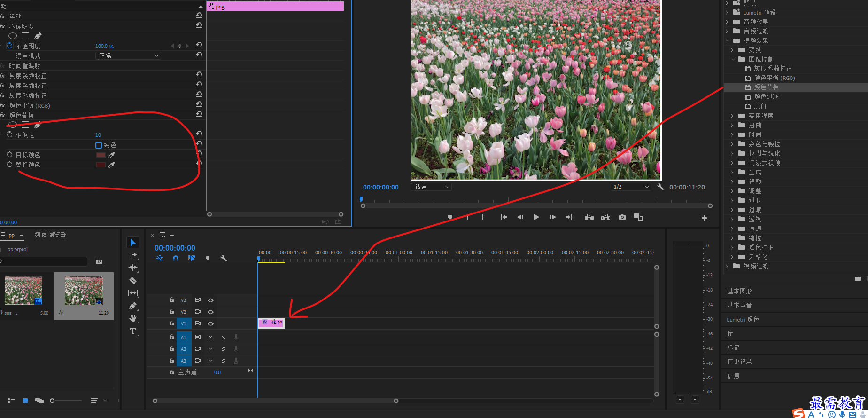Switch project panel to icon view
The height and width of the screenshot is (418, 868).
point(25,401)
